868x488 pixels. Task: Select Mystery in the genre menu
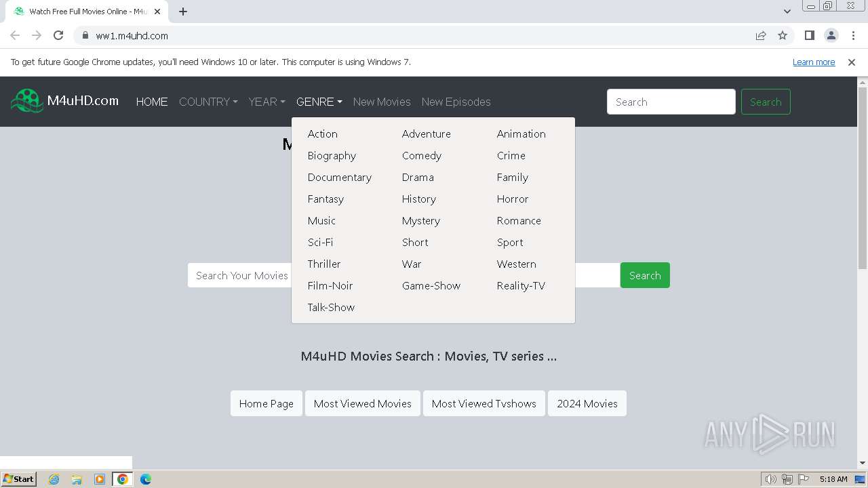421,220
